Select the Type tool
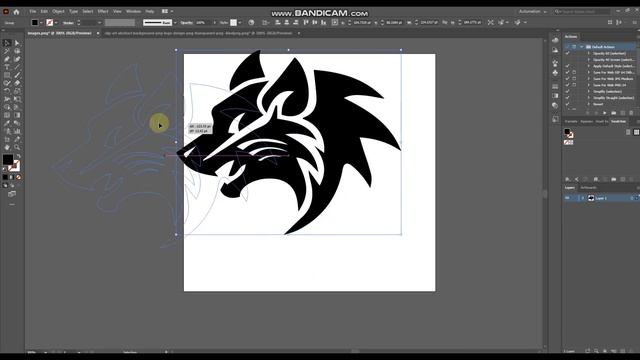This screenshot has height=360, width=640. [7, 67]
